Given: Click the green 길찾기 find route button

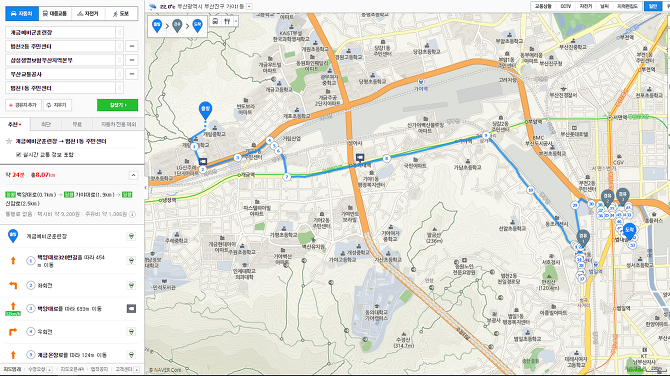Looking at the screenshot, I should coord(118,105).
